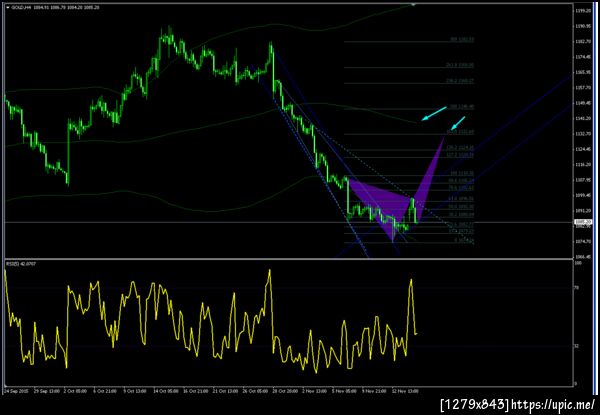Click the 28 Oct 20:00 time axis label

pyautogui.click(x=285, y=391)
